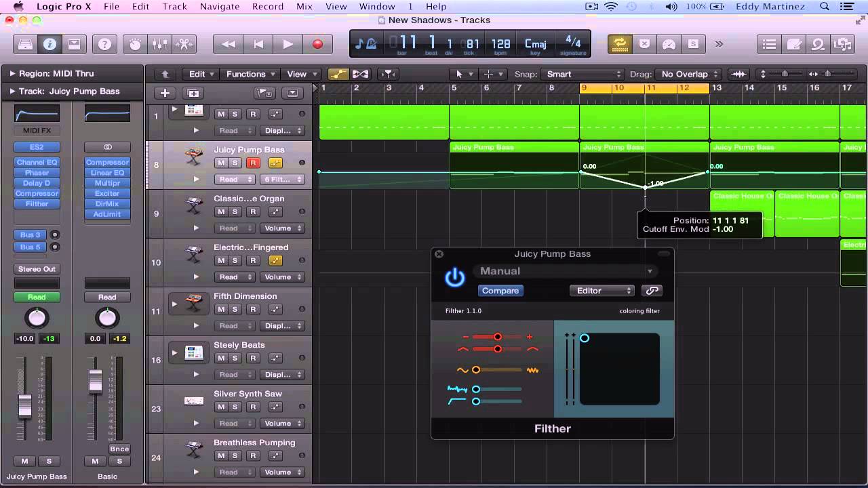Image resolution: width=868 pixels, height=488 pixels.
Task: Click the Basic channel pan knob
Action: point(107,317)
